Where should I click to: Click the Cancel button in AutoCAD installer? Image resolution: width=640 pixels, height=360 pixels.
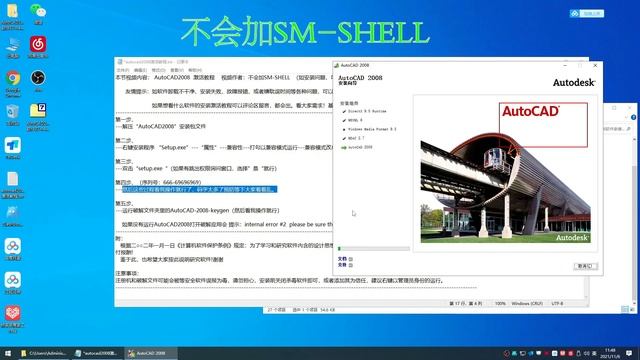click(585, 266)
